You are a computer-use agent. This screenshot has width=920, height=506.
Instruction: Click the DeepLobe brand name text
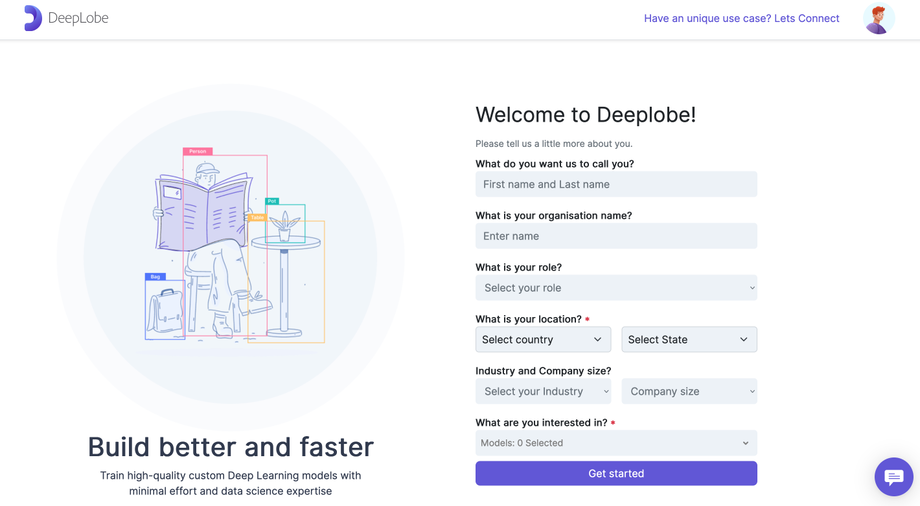tap(78, 18)
